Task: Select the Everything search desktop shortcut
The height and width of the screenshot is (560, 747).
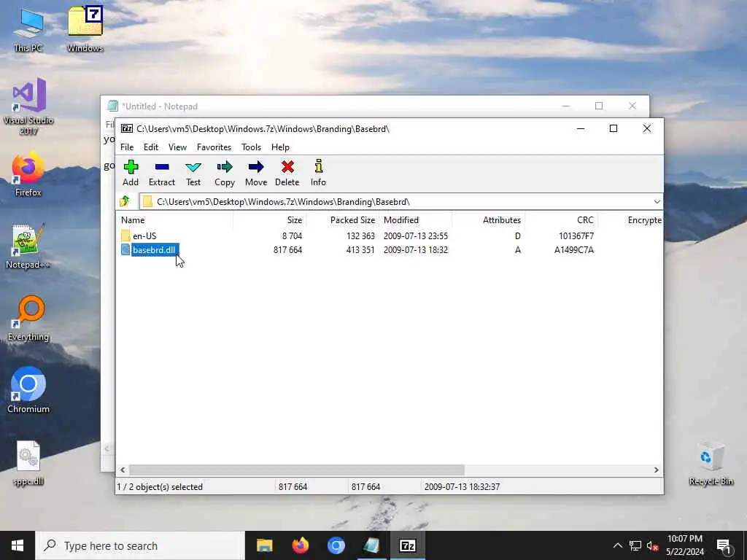Action: tap(28, 319)
